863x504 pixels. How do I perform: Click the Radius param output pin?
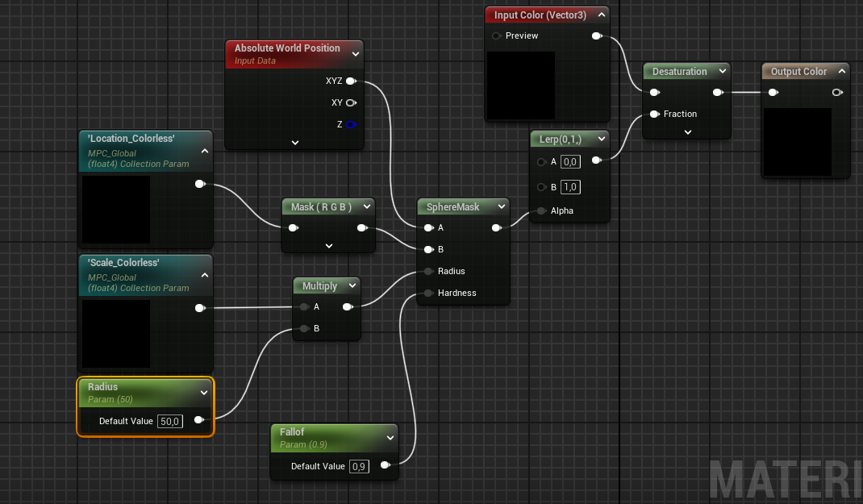pyautogui.click(x=199, y=420)
